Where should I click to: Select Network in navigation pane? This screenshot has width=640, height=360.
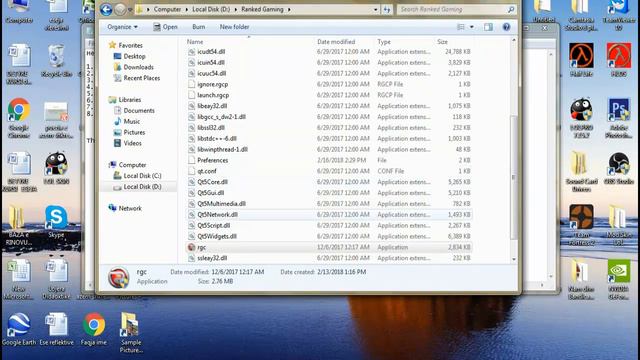(130, 208)
